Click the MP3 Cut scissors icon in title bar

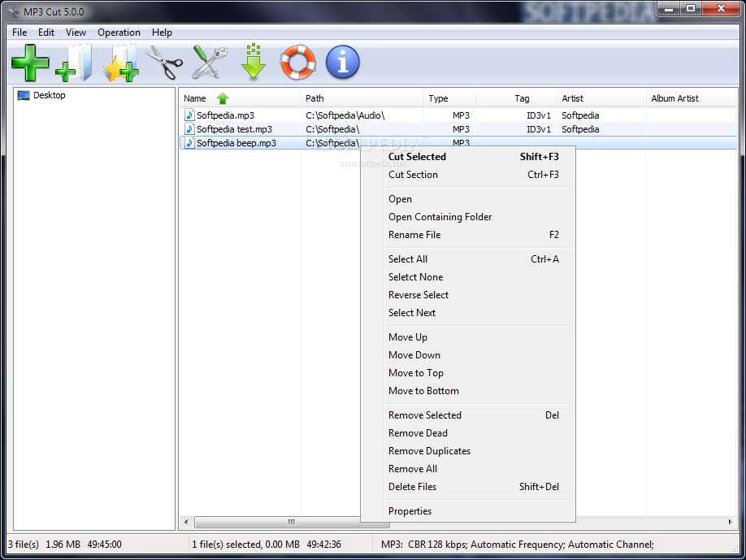click(13, 12)
